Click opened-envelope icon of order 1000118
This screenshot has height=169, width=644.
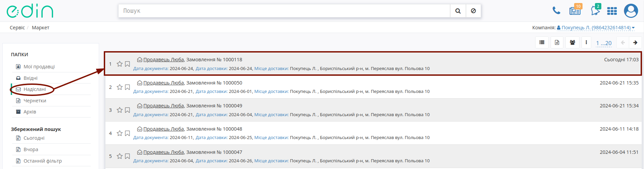tap(140, 60)
